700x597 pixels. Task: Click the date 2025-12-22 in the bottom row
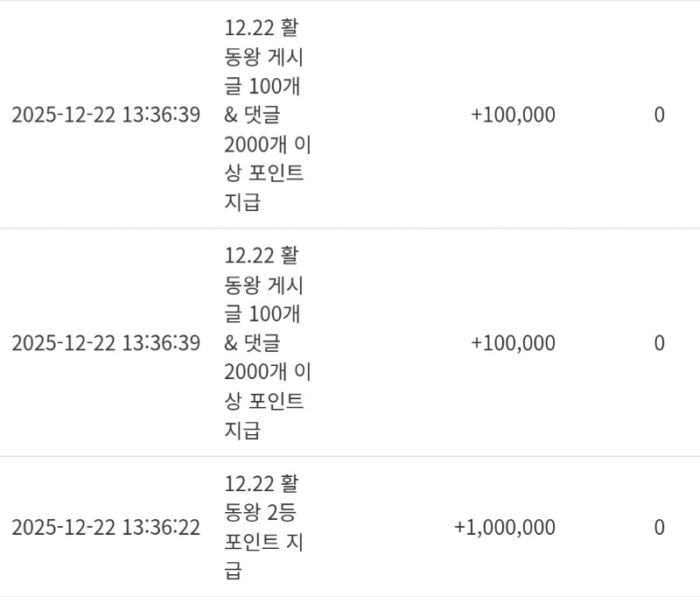pos(63,528)
